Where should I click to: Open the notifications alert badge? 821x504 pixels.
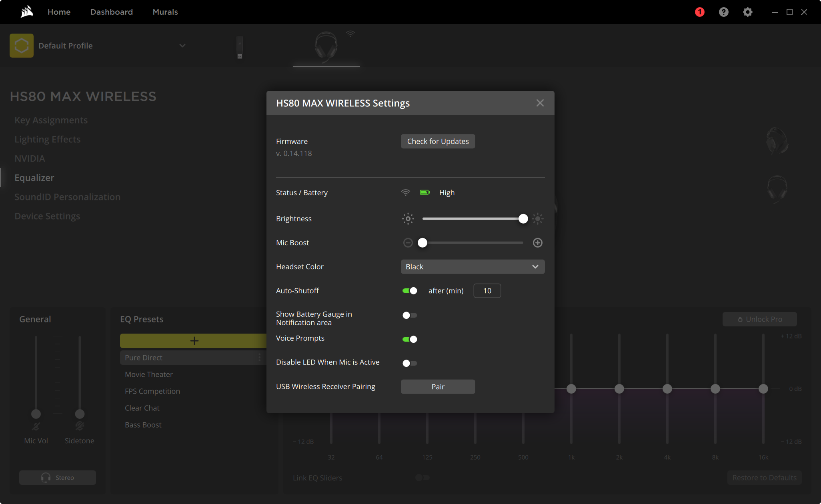click(x=700, y=12)
